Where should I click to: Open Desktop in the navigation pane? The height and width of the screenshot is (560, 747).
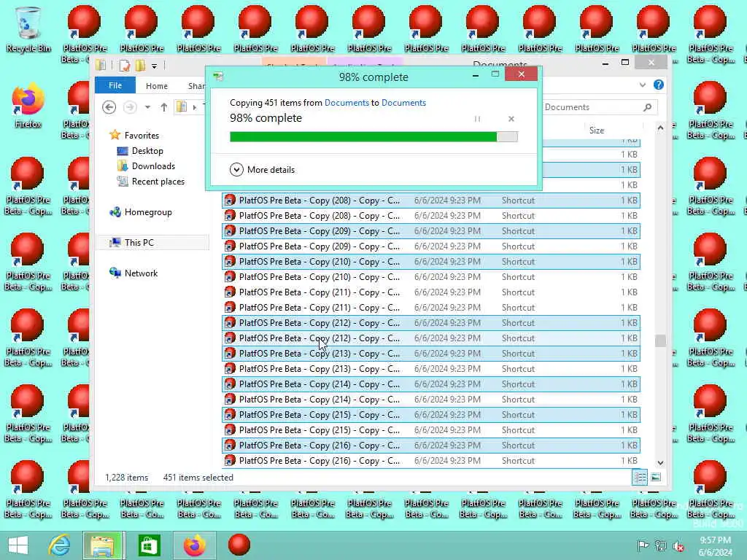pos(141,151)
